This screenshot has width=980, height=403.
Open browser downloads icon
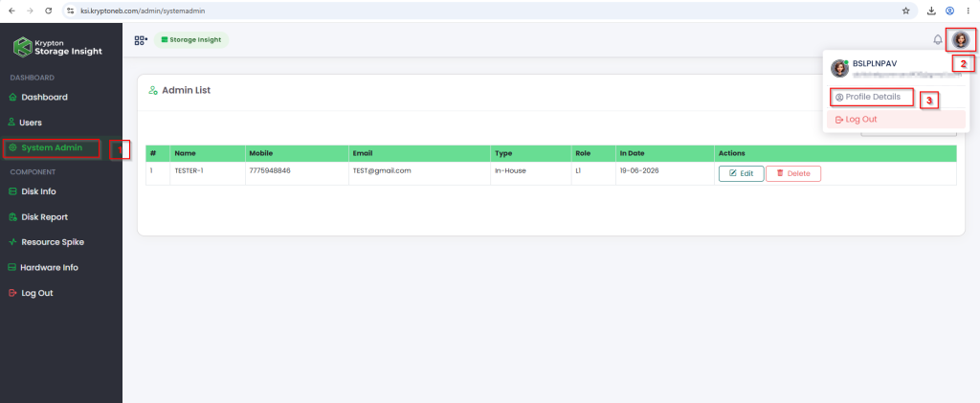[931, 11]
